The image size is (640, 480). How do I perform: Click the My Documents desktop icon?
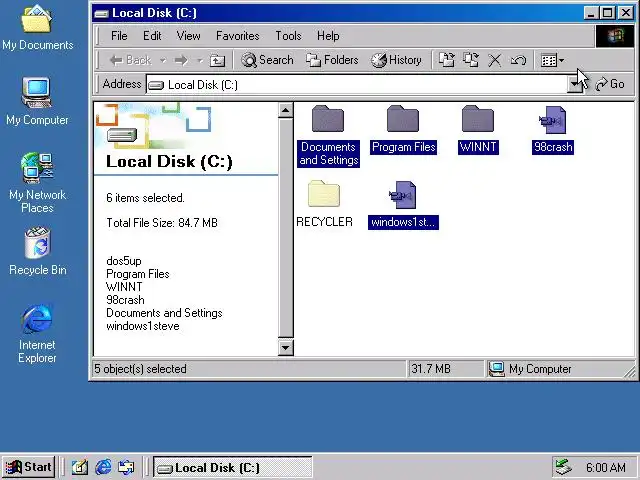[38, 28]
